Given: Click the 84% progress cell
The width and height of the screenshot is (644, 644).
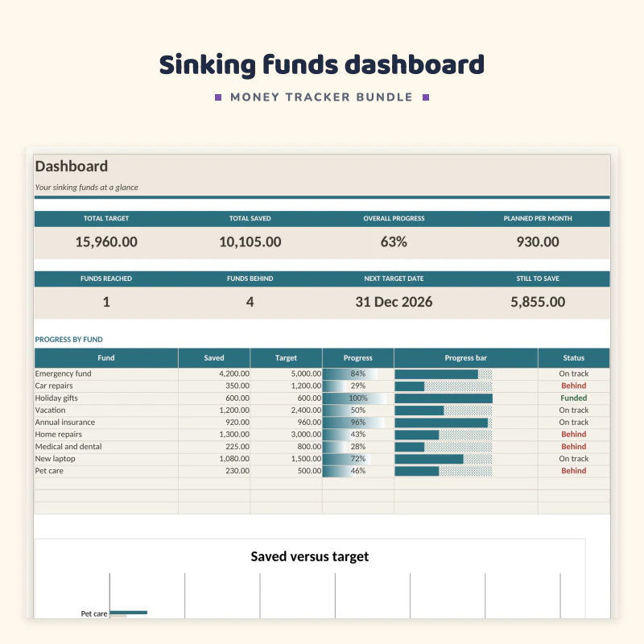Looking at the screenshot, I should pyautogui.click(x=357, y=374).
